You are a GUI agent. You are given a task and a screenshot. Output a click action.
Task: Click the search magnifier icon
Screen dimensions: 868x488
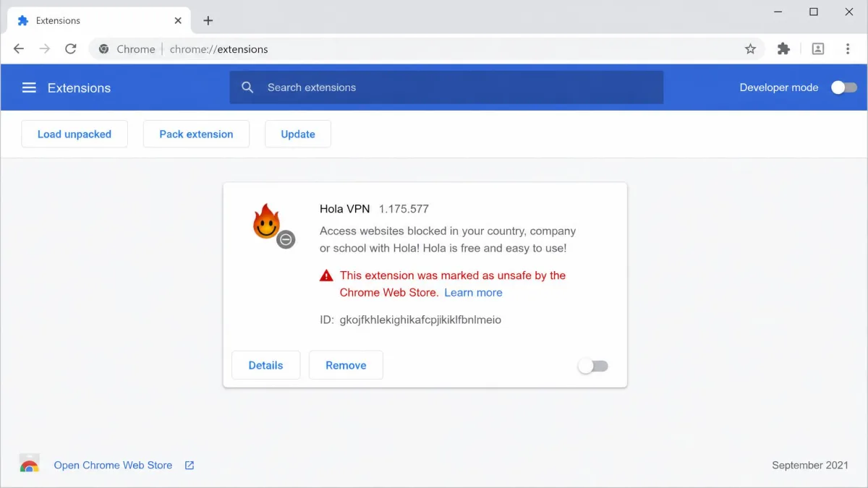[x=247, y=87]
